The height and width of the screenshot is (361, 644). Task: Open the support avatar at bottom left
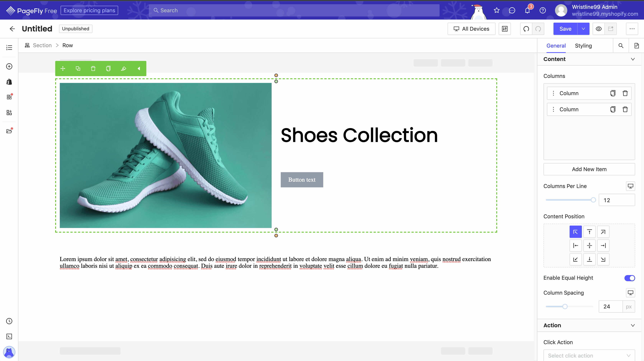click(9, 352)
